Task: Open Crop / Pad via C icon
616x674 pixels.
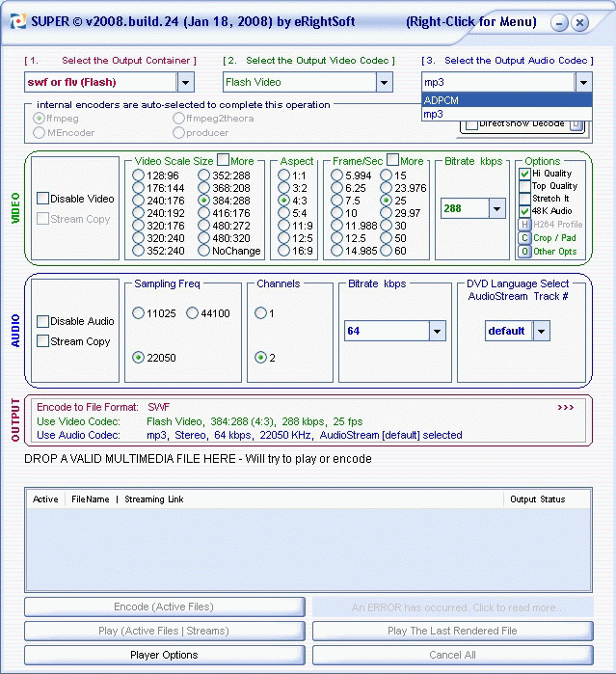Action: (x=524, y=238)
